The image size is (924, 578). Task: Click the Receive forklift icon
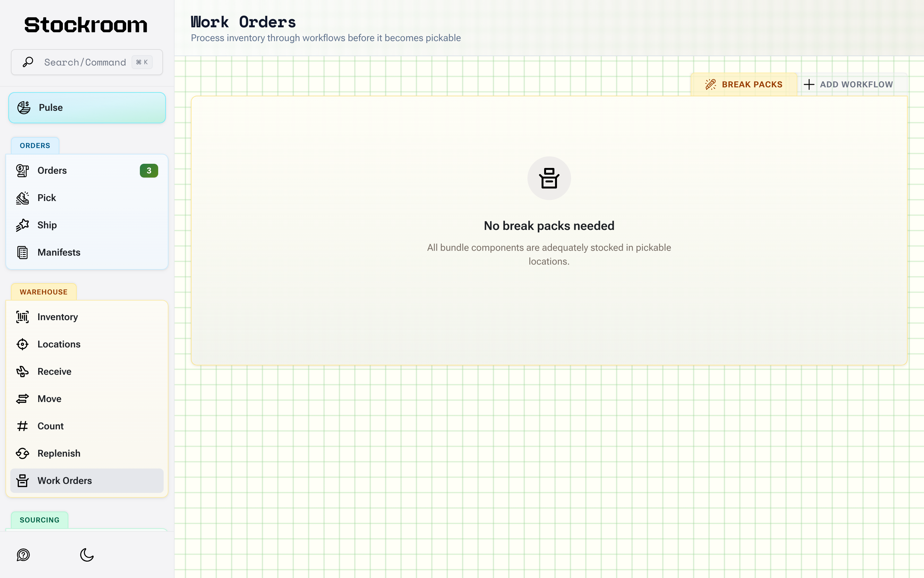point(22,372)
